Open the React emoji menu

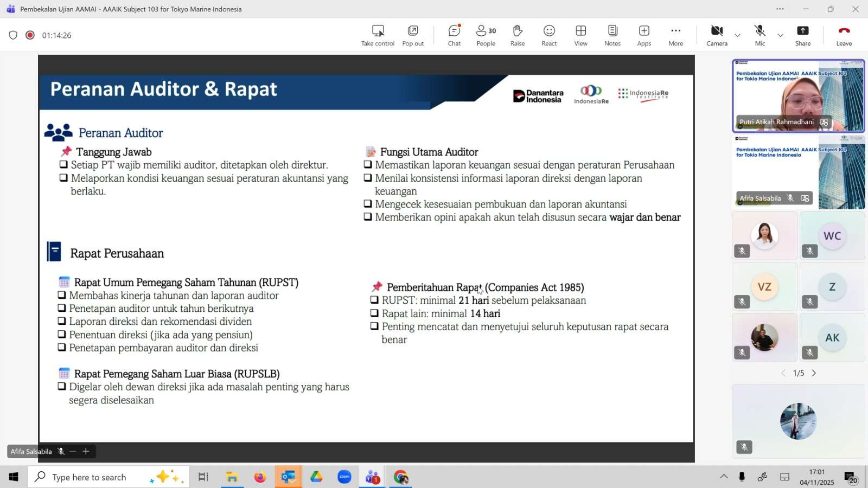[549, 35]
